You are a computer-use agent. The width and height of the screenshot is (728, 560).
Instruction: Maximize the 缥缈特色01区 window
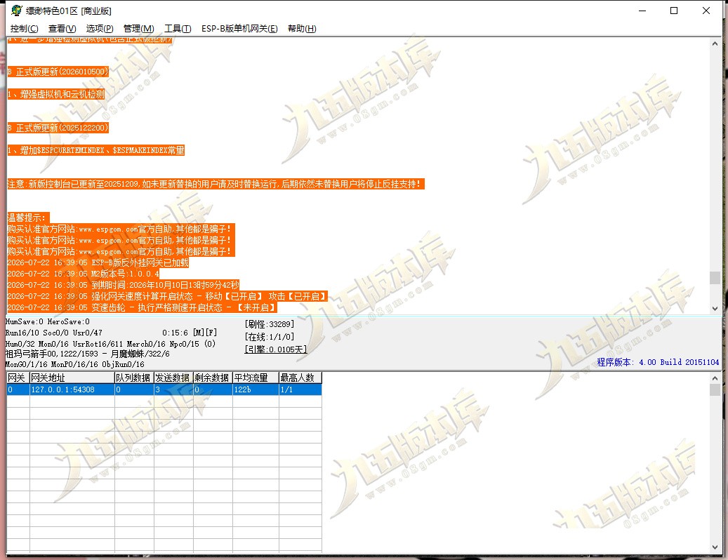[674, 11]
